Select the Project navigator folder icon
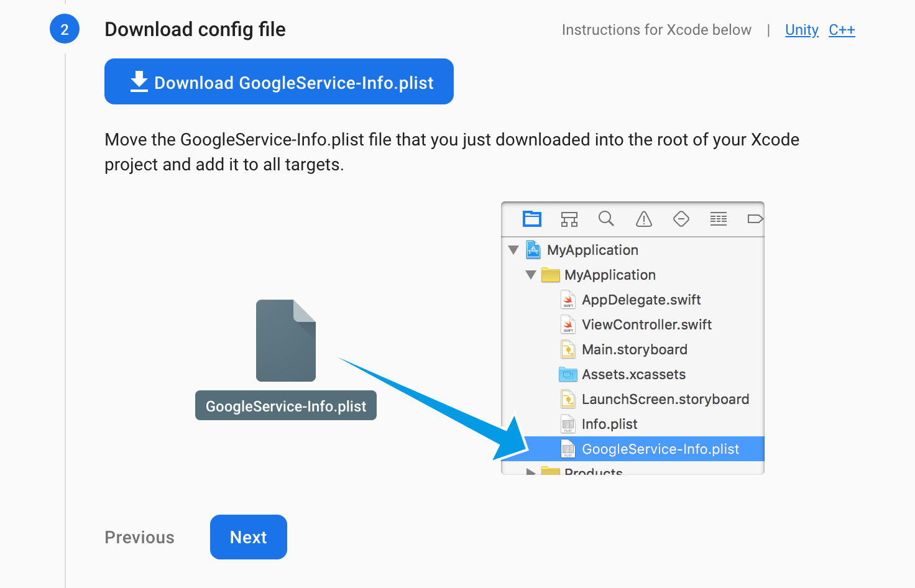Image resolution: width=915 pixels, height=588 pixels. 532,219
